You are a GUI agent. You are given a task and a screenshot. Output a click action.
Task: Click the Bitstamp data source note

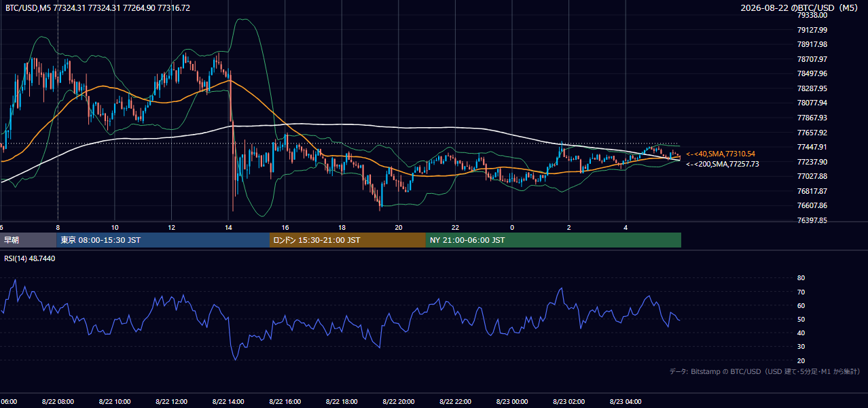click(x=765, y=372)
